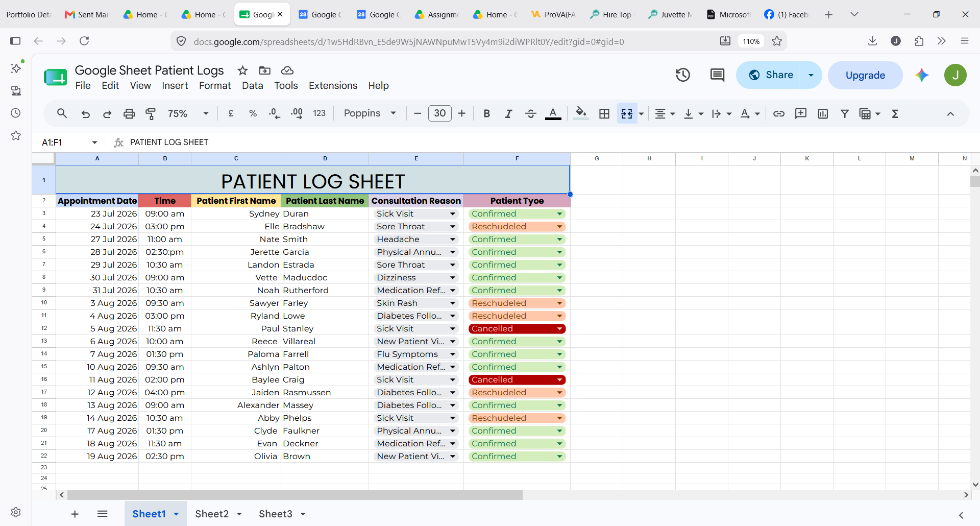Open the Data menu
Viewport: 980px width, 526px height.
(253, 85)
